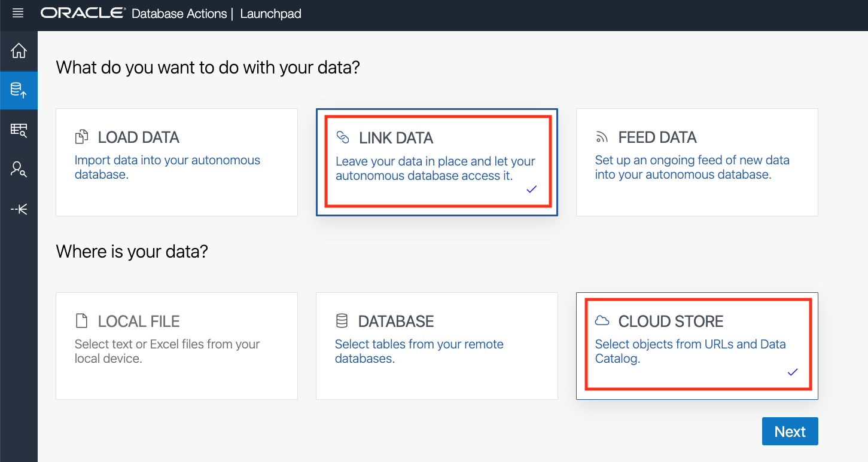Viewport: 868px width, 462px height.
Task: Select the DATABASE data source option
Action: (x=437, y=345)
